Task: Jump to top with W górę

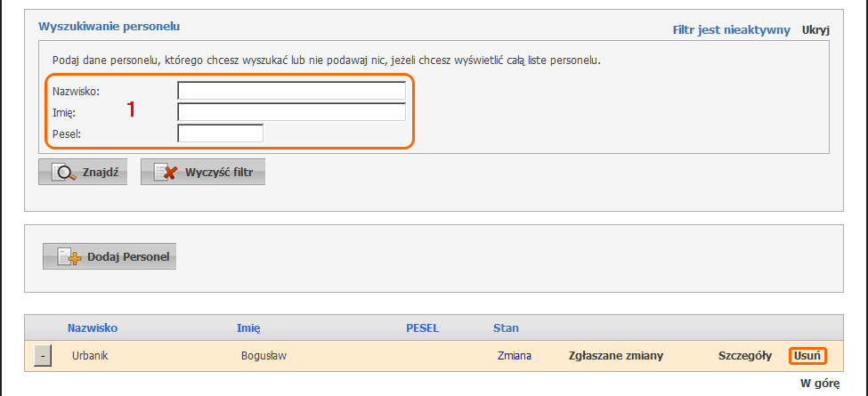Action: (x=819, y=384)
